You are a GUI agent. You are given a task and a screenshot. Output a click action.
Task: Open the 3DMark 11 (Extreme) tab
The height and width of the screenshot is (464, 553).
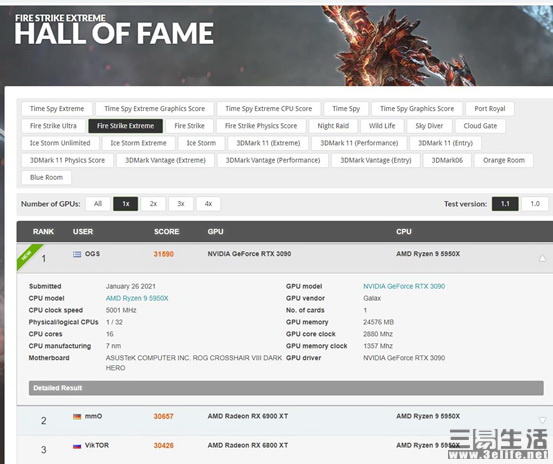pos(268,143)
